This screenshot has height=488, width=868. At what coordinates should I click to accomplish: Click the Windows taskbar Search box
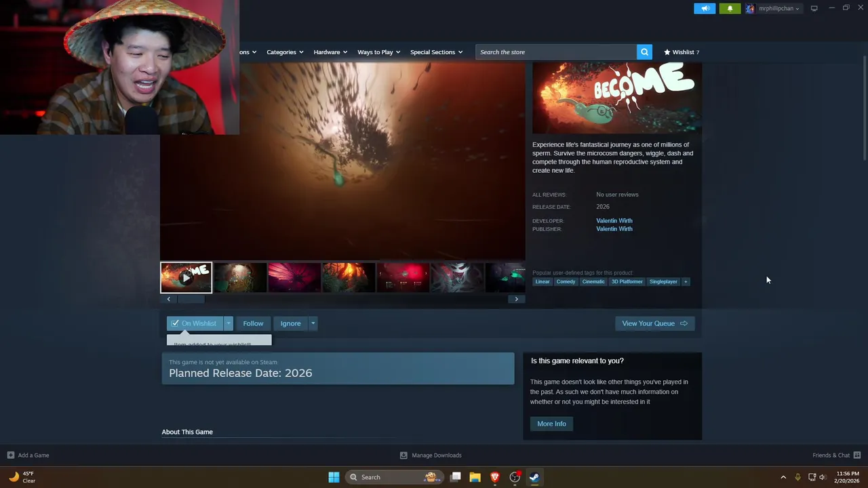pos(393,477)
